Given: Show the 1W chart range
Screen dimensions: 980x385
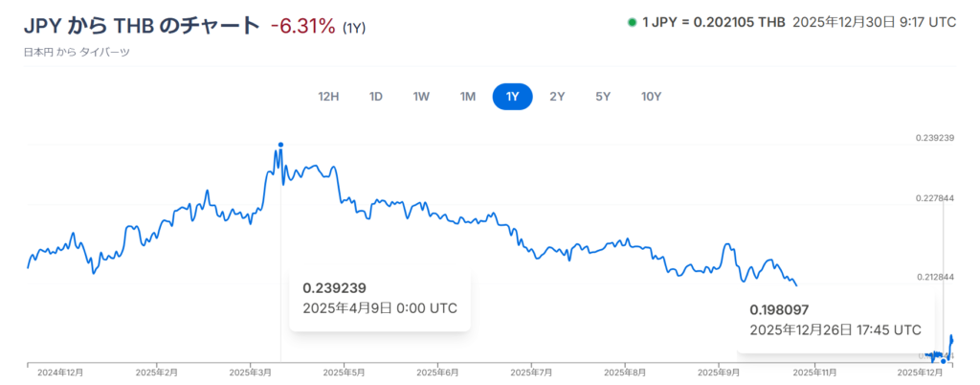Looking at the screenshot, I should click(421, 97).
